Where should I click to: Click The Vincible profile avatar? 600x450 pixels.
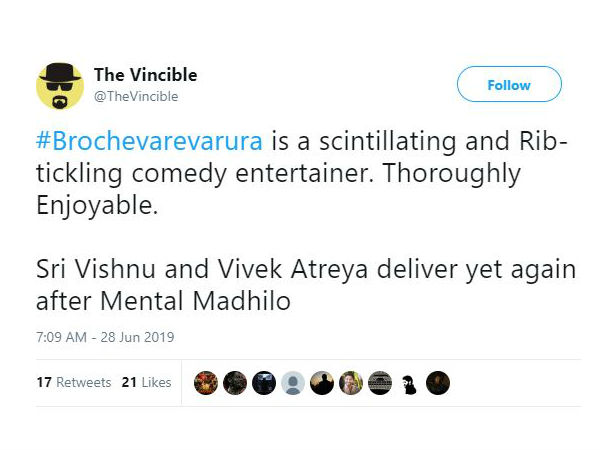60,85
